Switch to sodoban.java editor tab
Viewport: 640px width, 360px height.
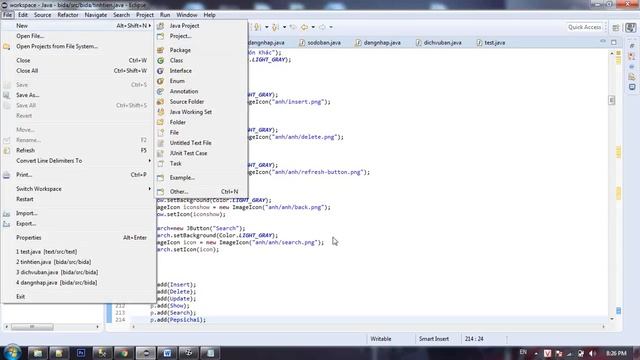click(x=320, y=42)
